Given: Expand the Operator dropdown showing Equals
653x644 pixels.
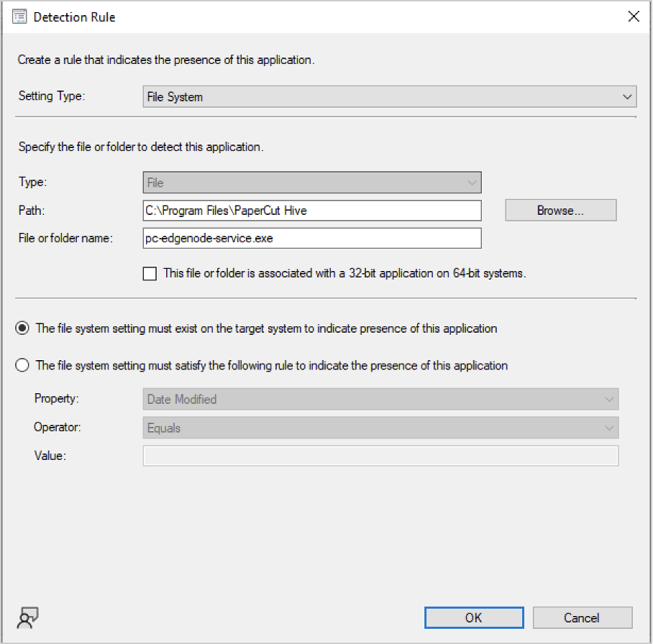Looking at the screenshot, I should pyautogui.click(x=380, y=428).
